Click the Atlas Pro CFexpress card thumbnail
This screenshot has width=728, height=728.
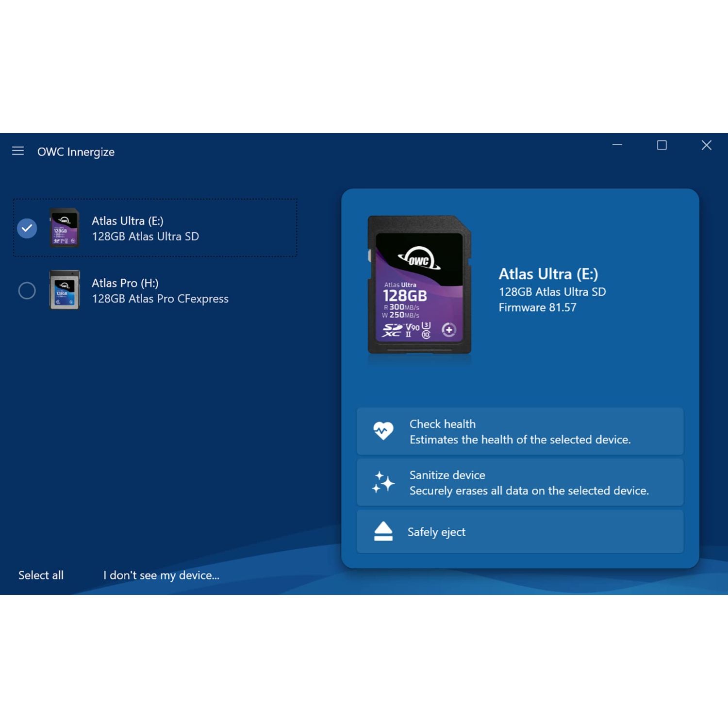pos(65,290)
